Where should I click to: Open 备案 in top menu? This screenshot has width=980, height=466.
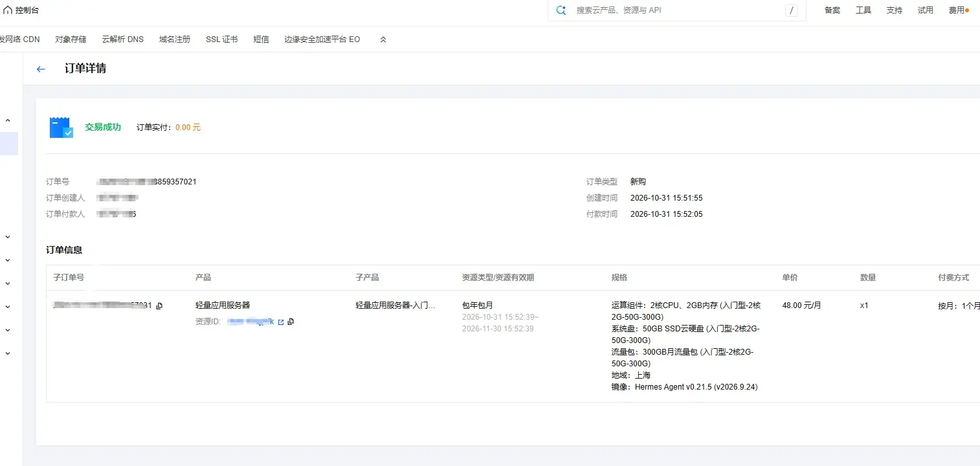(x=832, y=10)
